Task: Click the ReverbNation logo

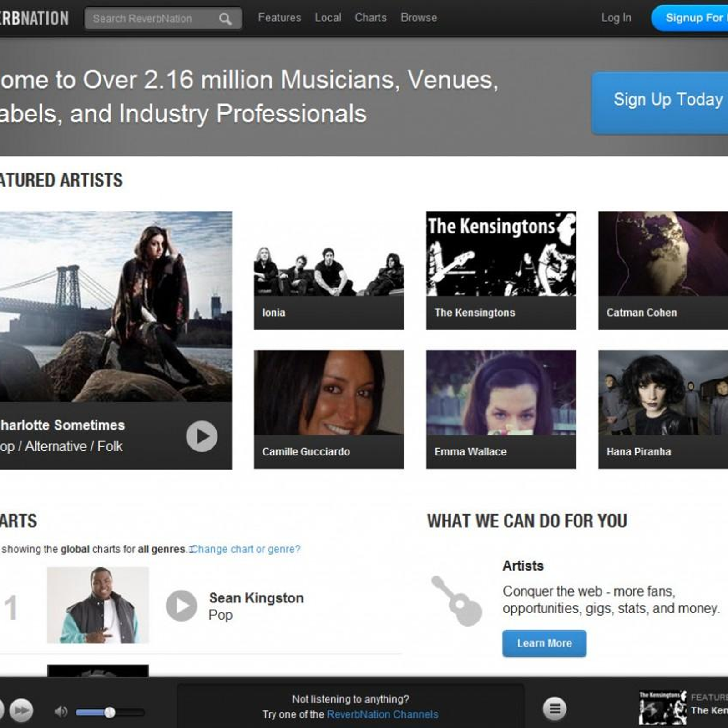Action: [34, 18]
